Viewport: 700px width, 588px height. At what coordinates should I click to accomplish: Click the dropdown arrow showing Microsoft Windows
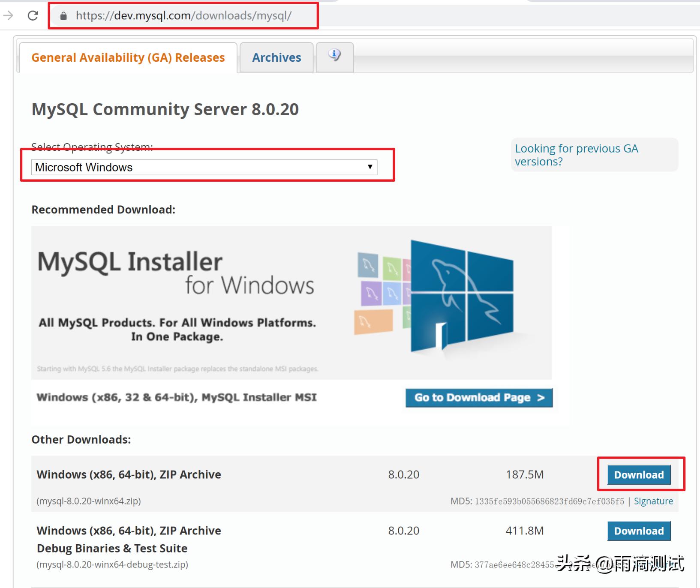370,167
